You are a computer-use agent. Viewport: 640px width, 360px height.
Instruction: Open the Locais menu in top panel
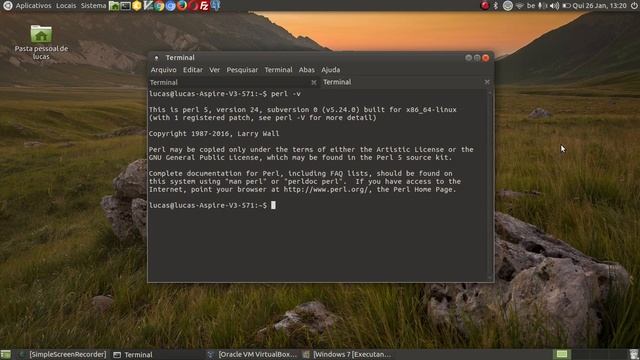[66, 6]
